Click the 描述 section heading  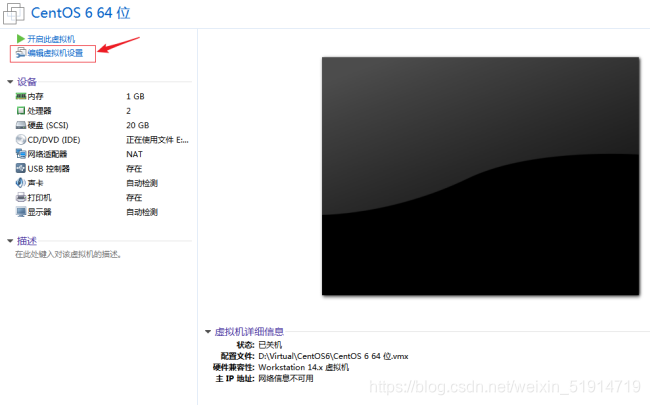pos(27,241)
